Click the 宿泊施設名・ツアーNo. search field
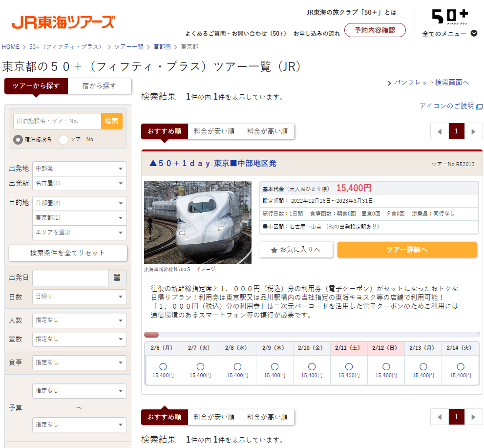Viewport: 484px width, 448px height. click(x=58, y=121)
